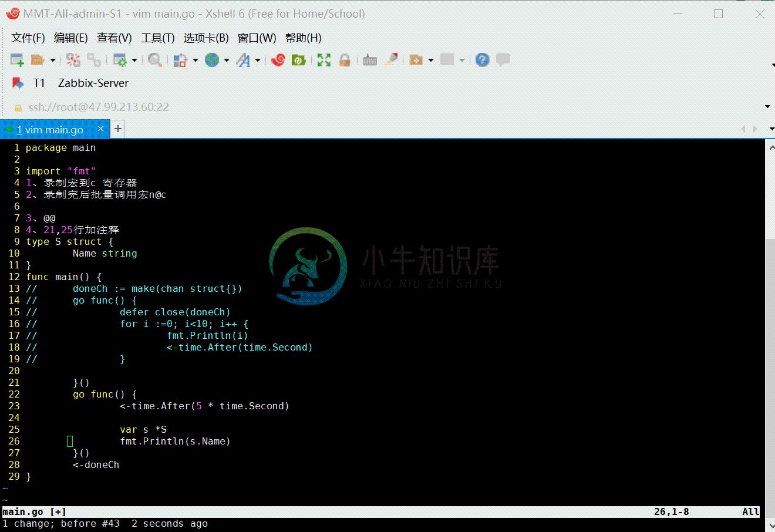This screenshot has width=775, height=532.
Task: Open the 编辑(E) menu
Action: tap(71, 38)
